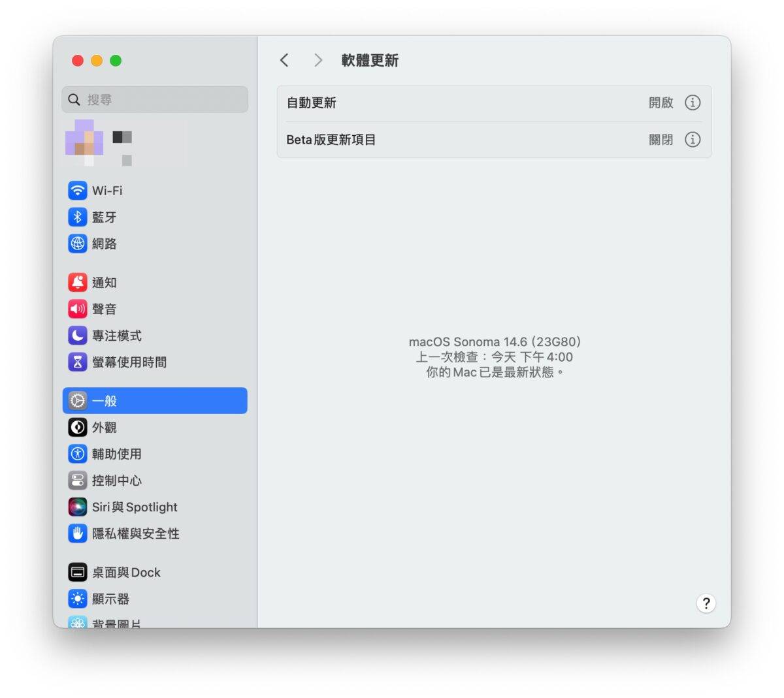Select the Wi-Fi label in the sidebar
Image resolution: width=784 pixels, height=698 pixels.
[107, 191]
